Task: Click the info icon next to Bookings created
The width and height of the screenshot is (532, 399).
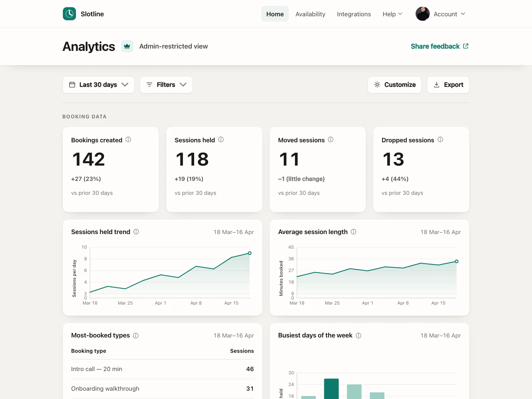Action: click(x=128, y=140)
